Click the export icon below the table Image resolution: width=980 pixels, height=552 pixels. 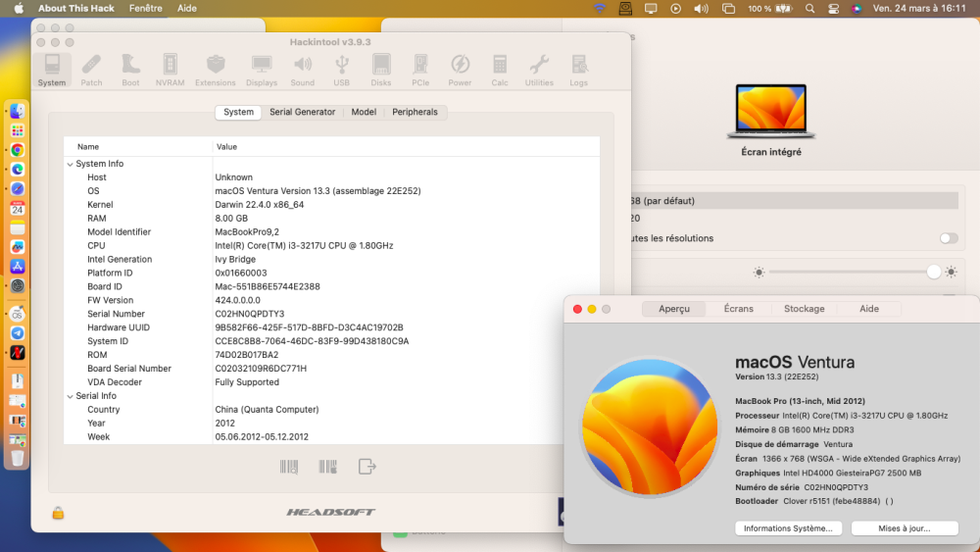click(x=367, y=467)
